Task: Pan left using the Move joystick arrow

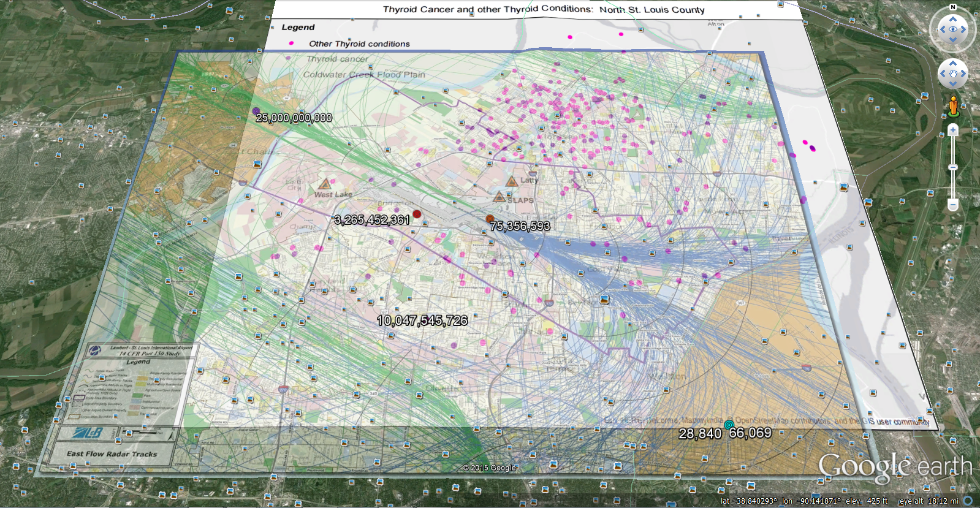Action: point(943,74)
